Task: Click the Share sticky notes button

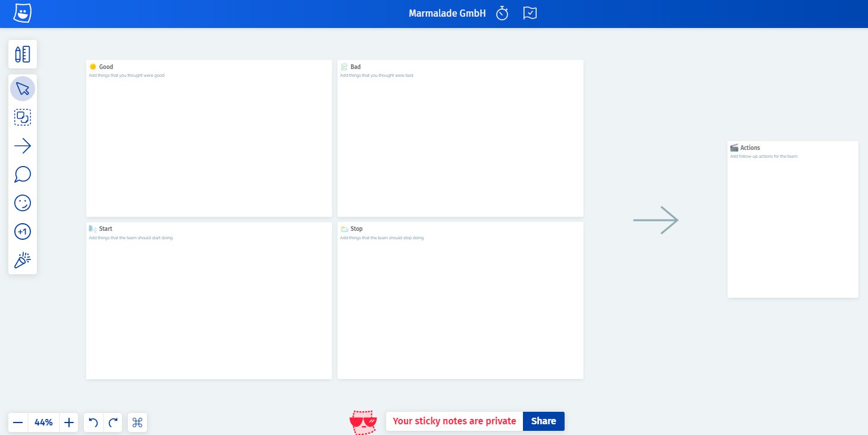Action: pyautogui.click(x=544, y=421)
